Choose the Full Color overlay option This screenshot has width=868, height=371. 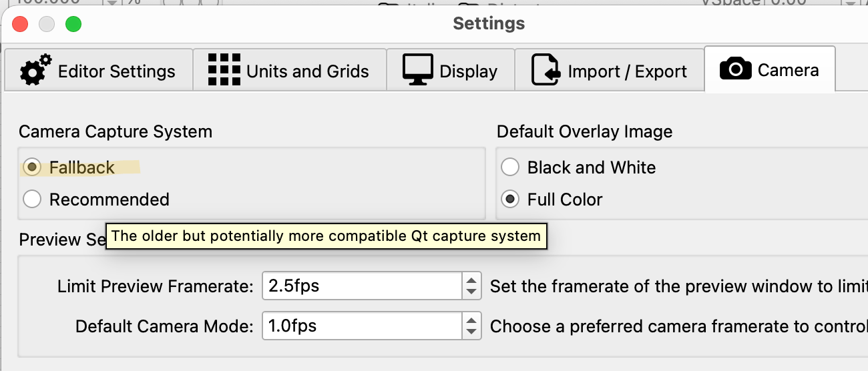point(510,199)
